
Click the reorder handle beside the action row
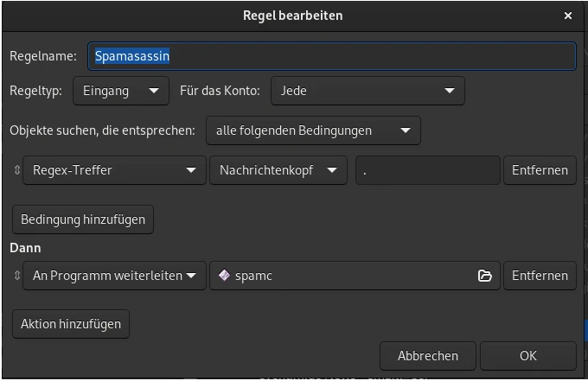(16, 276)
